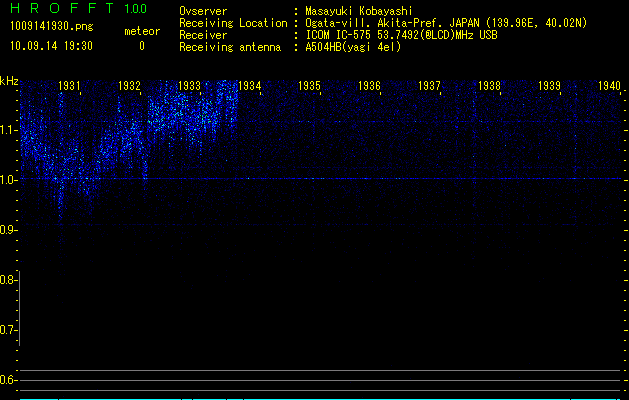Image resolution: width=629 pixels, height=400 pixels.
Task: Click the 0.9 frequency axis label
Action: pos(8,230)
